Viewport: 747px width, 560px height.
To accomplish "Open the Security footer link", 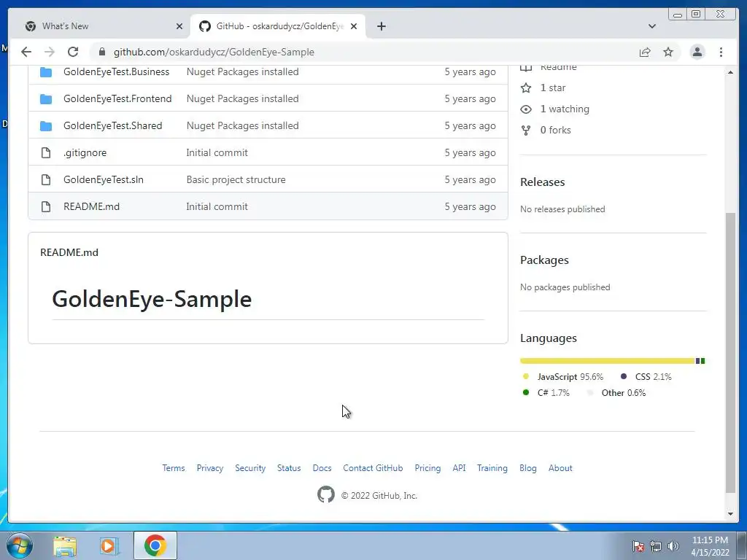I will (250, 468).
